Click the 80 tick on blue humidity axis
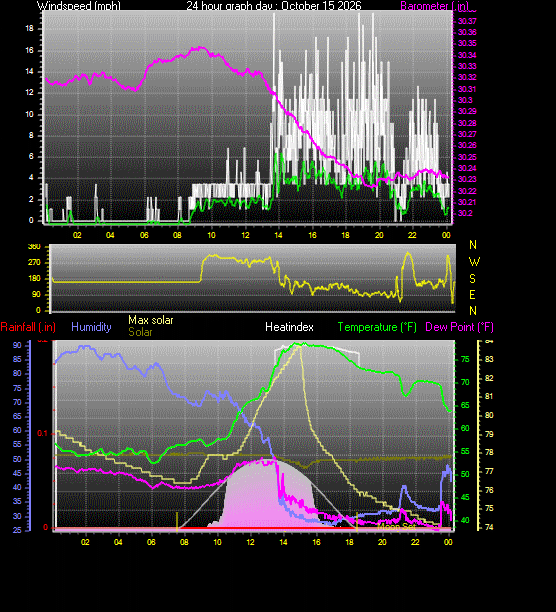The height and width of the screenshot is (612, 556). pyautogui.click(x=17, y=374)
